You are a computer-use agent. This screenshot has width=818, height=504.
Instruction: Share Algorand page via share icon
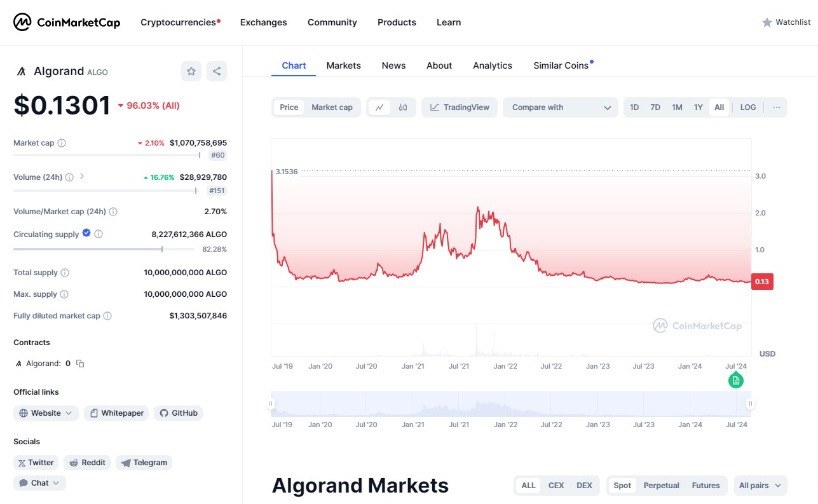click(217, 71)
